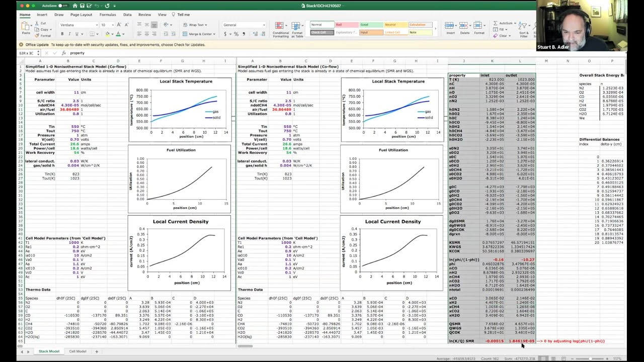This screenshot has height=362, width=644.
Task: Center text horizontally in cell
Action: tap(147, 34)
